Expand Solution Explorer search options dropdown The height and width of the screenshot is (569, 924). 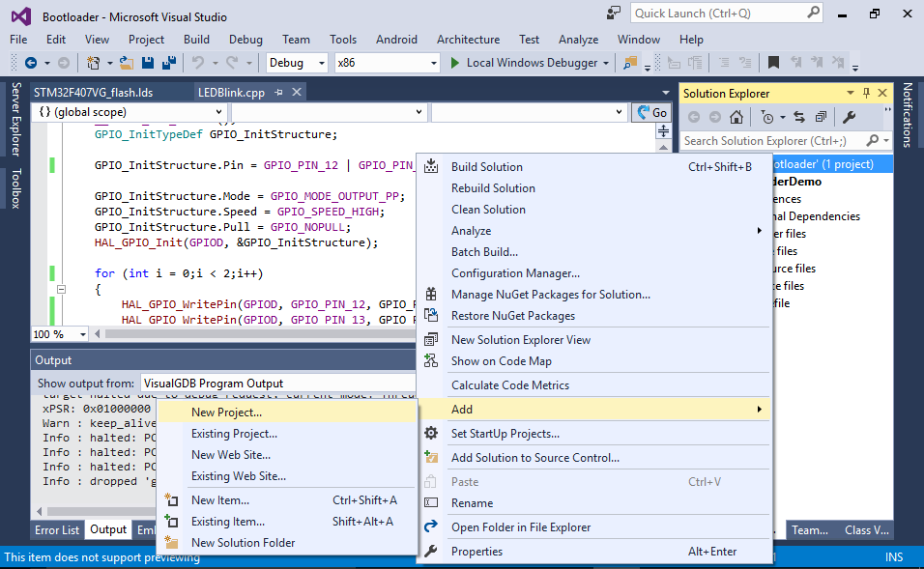coord(885,141)
